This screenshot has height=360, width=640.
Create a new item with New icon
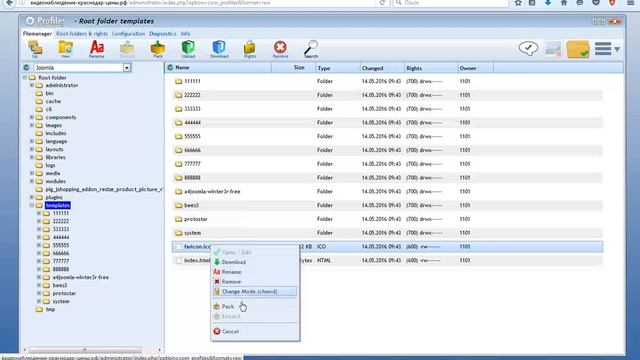click(x=65, y=49)
